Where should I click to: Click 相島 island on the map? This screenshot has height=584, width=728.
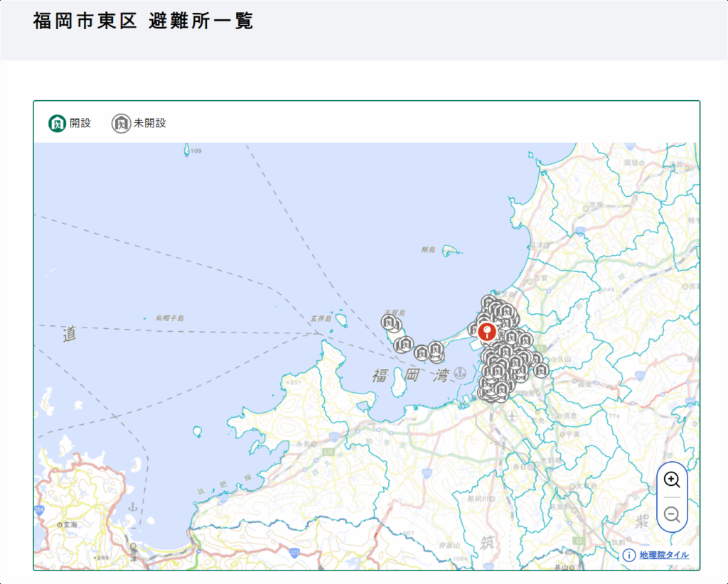tap(449, 250)
